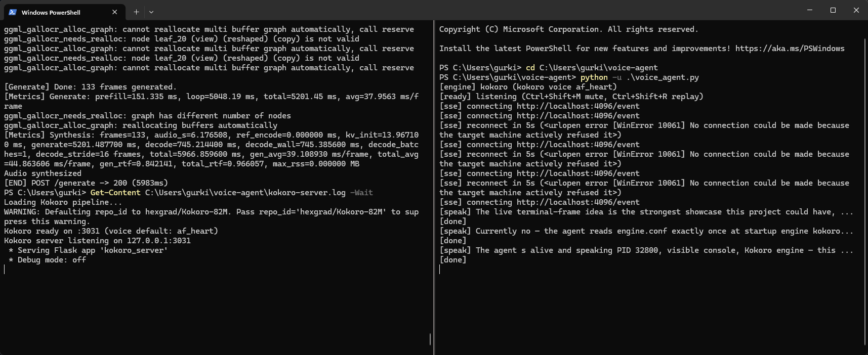Close the Windows PowerShell tab
The height and width of the screenshot is (355, 868).
(114, 12)
